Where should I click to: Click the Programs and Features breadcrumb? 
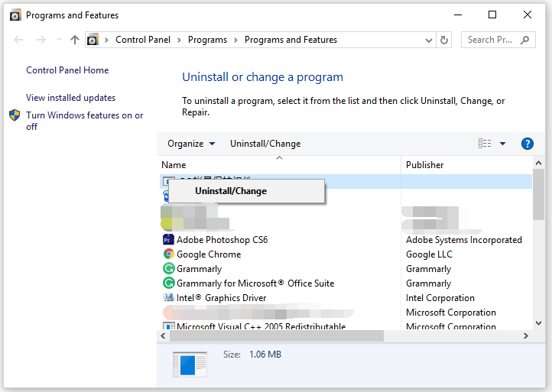(x=291, y=40)
